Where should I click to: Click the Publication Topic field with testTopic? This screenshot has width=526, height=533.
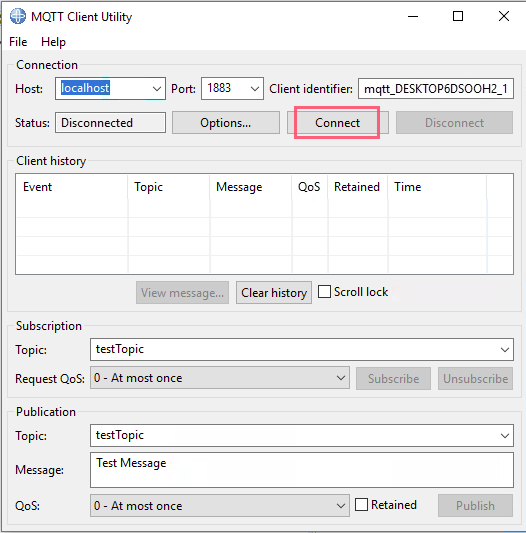point(302,435)
